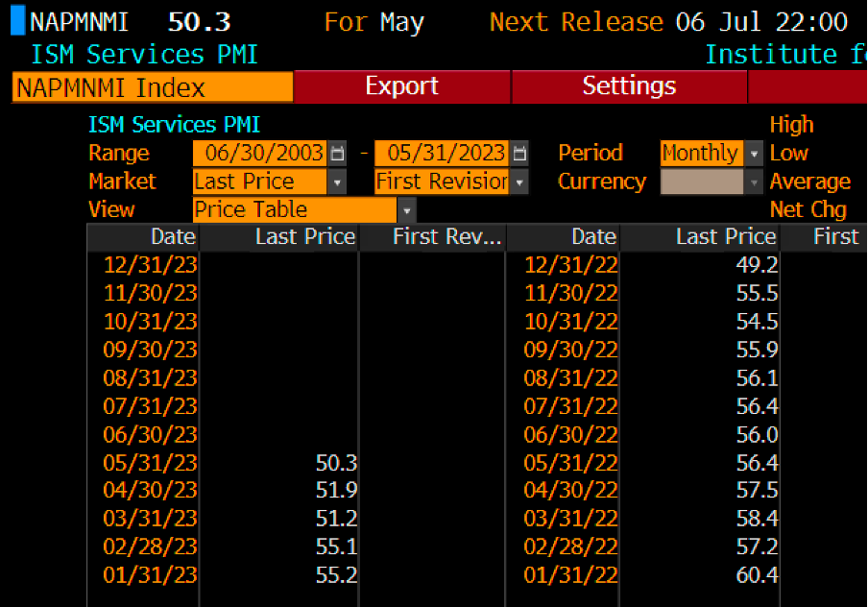The image size is (868, 607).
Task: Select the 09/30/23 date row
Action: coord(151,350)
